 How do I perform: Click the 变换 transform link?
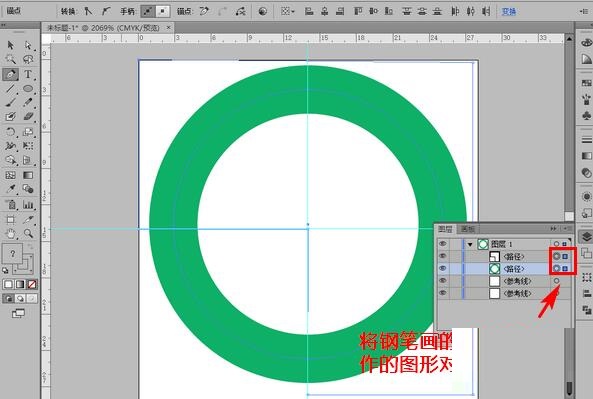[x=509, y=12]
